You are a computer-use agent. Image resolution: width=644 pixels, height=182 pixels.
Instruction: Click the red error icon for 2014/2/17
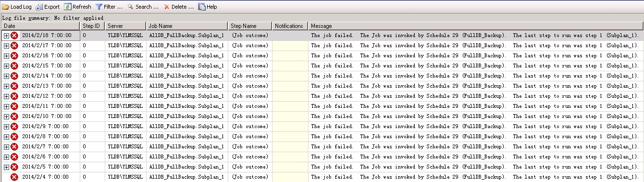point(14,46)
